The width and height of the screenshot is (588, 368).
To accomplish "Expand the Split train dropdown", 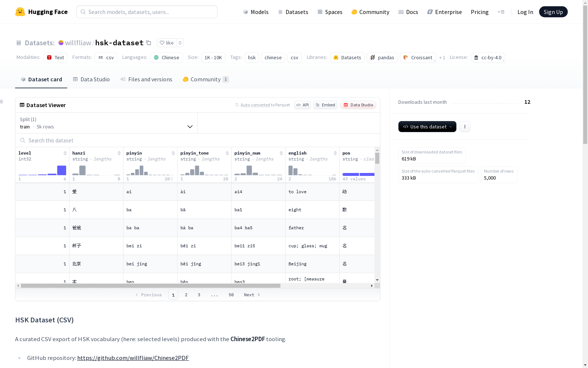I will (107, 123).
